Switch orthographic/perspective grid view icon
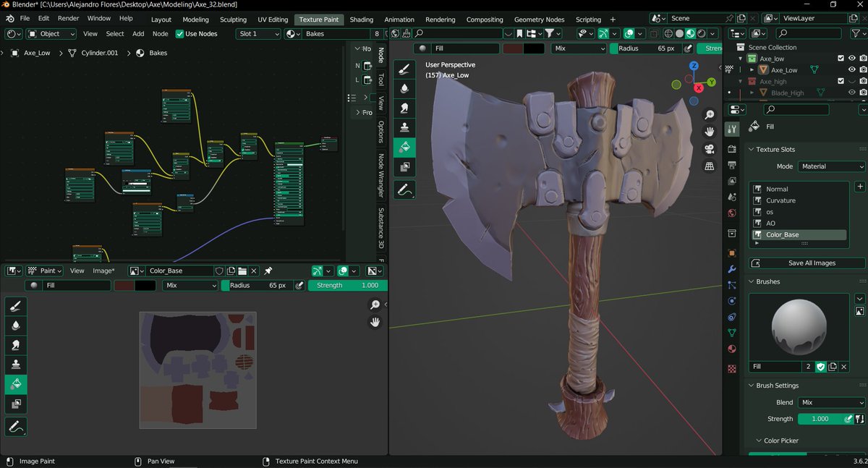The height and width of the screenshot is (468, 868). (710, 166)
